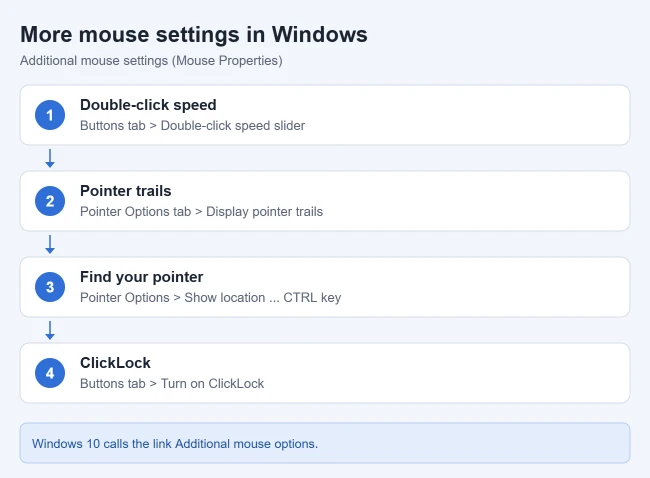Click the step 4 number badge
Image resolution: width=650 pixels, height=478 pixels.
[50, 373]
